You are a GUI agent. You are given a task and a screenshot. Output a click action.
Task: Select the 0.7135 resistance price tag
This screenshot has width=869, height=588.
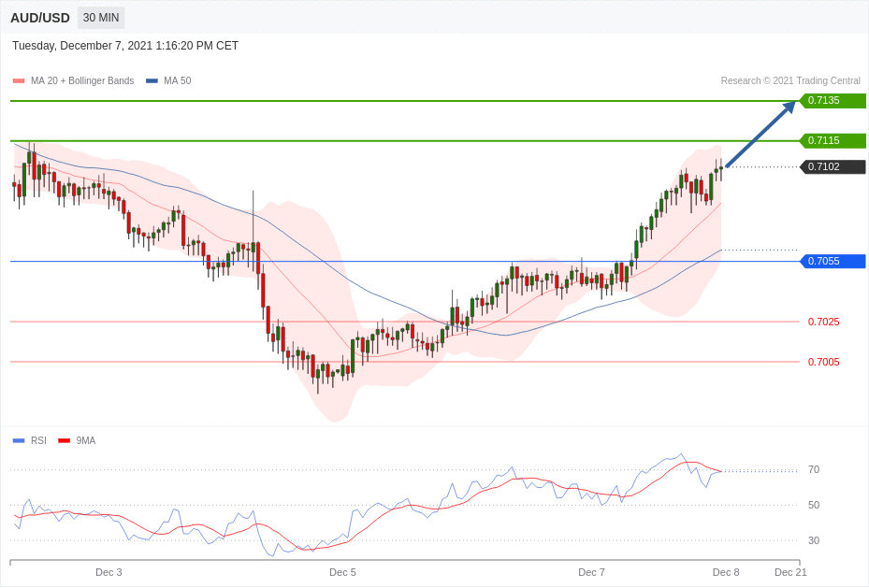pos(833,100)
